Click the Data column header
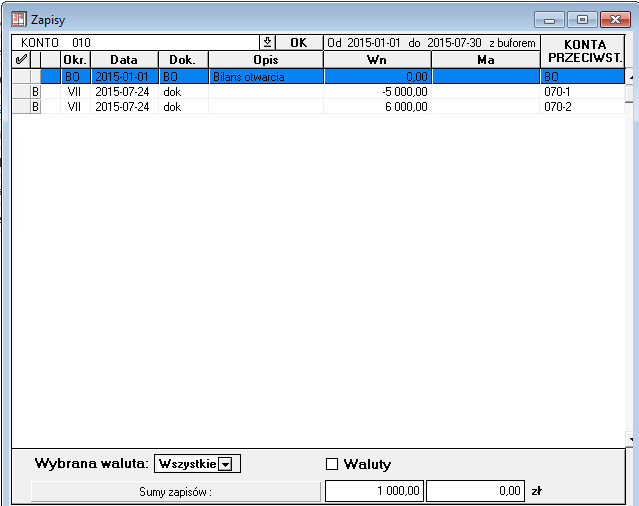639x506 pixels. (124, 59)
